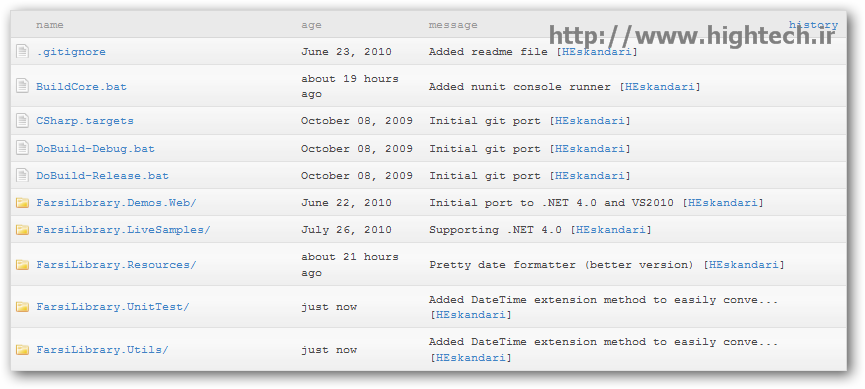Click the 'June 23, 2010' age cell
The width and height of the screenshot is (865, 389).
pyautogui.click(x=346, y=52)
